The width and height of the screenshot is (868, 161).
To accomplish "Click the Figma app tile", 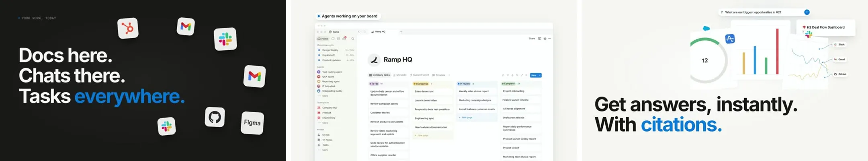I will click(x=252, y=123).
